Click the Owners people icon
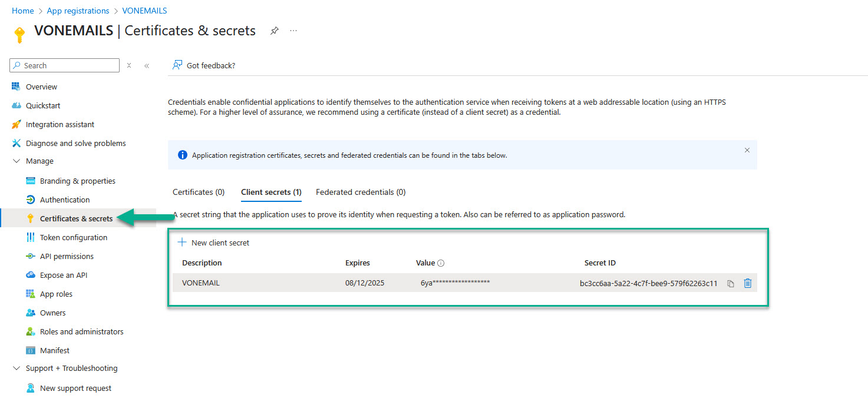 pyautogui.click(x=31, y=313)
